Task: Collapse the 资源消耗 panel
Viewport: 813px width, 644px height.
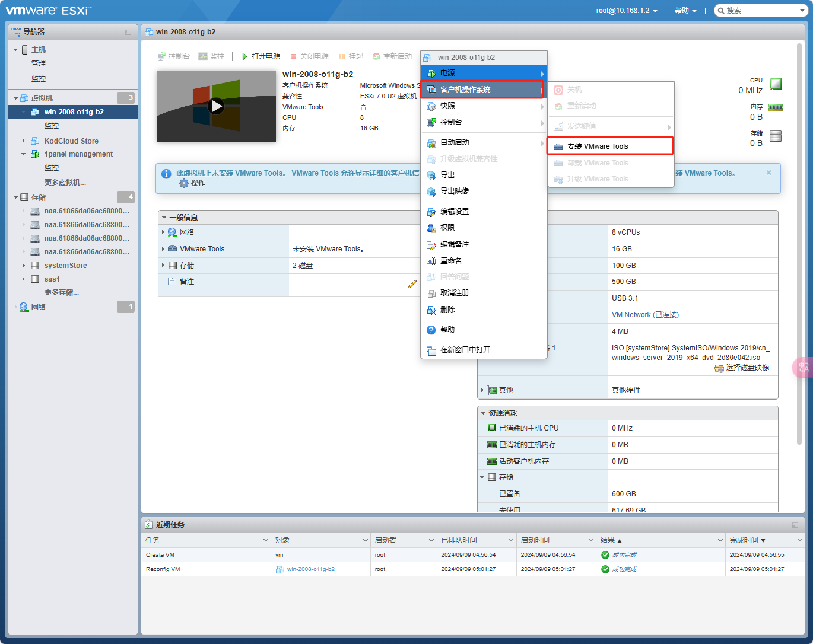Action: pyautogui.click(x=484, y=413)
